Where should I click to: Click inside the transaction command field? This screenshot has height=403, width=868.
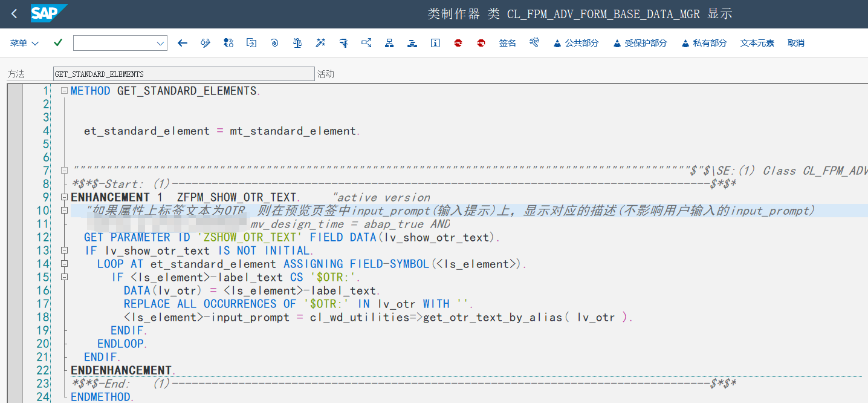(115, 43)
